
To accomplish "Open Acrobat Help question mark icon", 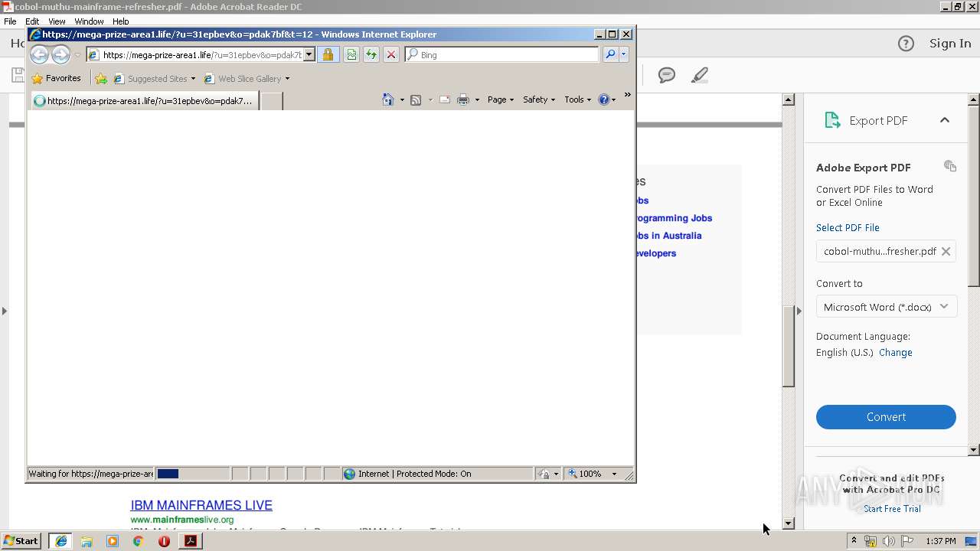I will tap(906, 44).
